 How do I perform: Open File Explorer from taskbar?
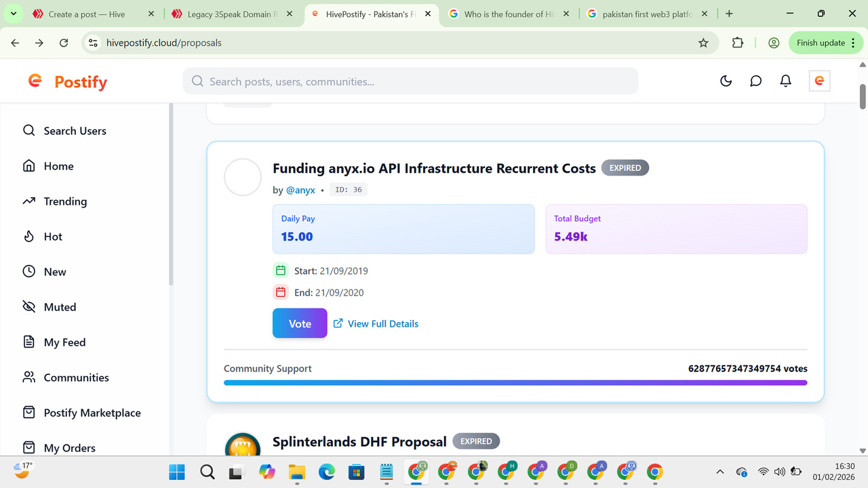(296, 472)
